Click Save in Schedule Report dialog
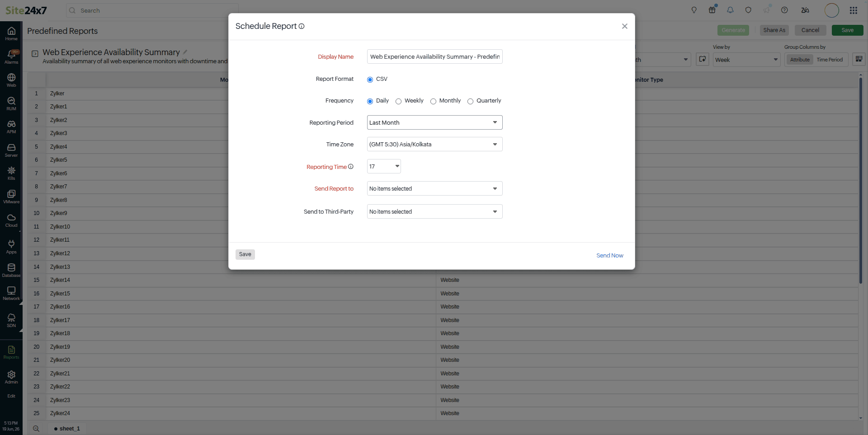 [245, 254]
